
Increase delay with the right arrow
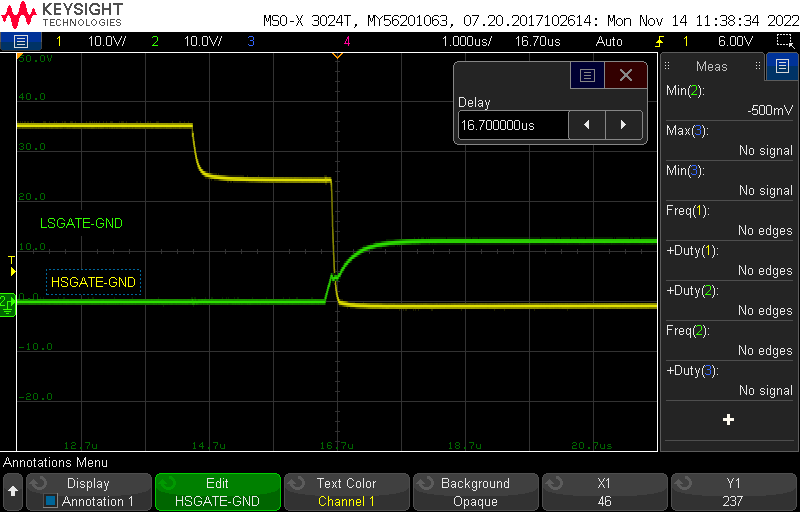tap(623, 125)
